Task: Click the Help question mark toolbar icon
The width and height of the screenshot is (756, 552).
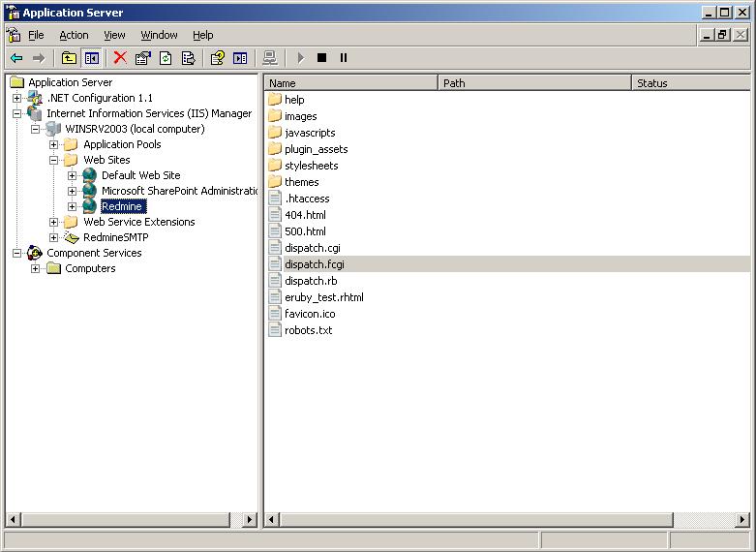Action: tap(217, 58)
